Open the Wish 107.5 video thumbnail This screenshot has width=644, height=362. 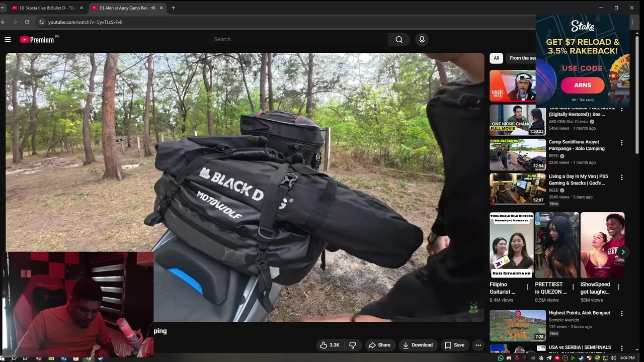[513, 86]
